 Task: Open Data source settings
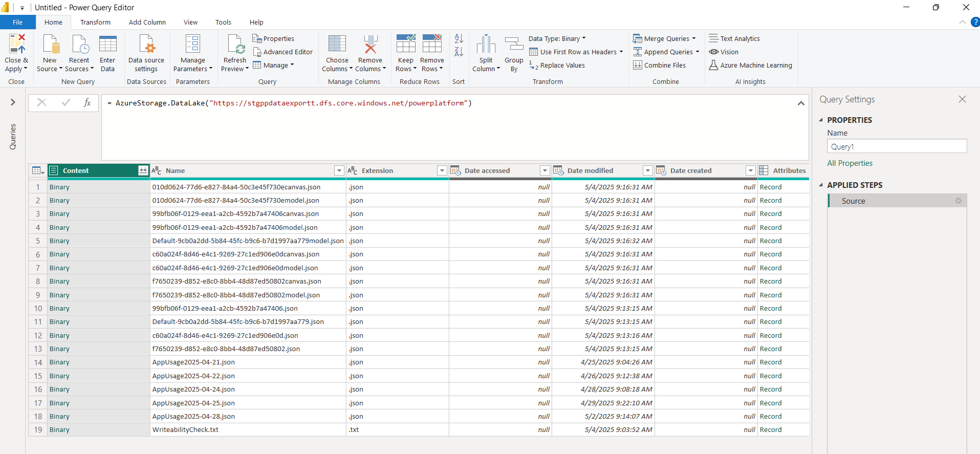point(146,45)
